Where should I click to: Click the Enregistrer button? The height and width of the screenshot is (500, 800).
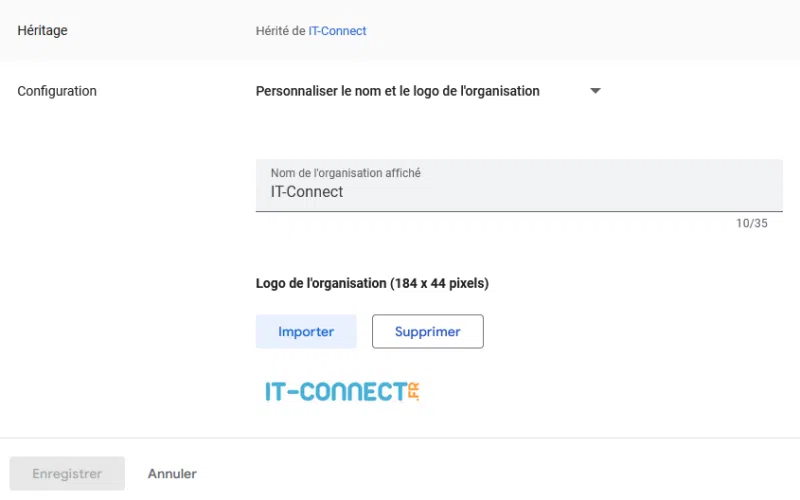coord(67,474)
